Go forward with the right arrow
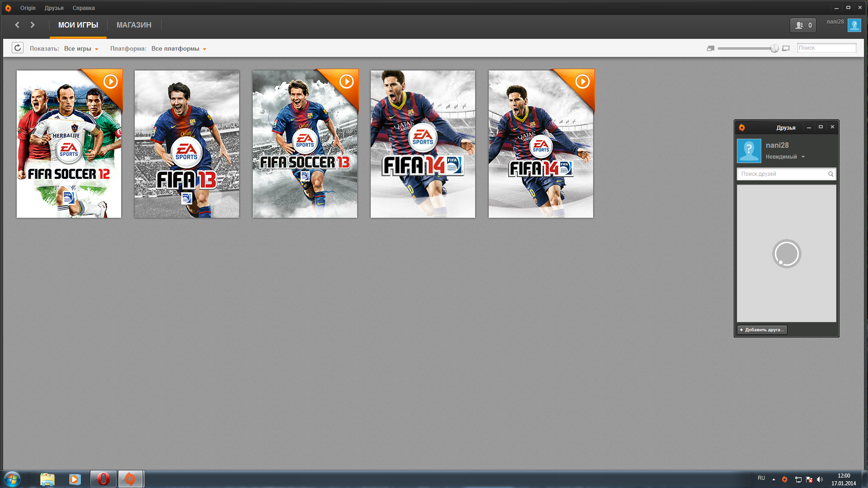The width and height of the screenshot is (868, 488). coord(33,25)
